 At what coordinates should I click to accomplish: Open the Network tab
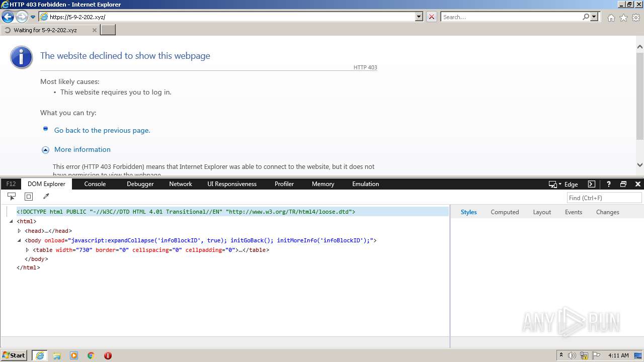pos(181,184)
